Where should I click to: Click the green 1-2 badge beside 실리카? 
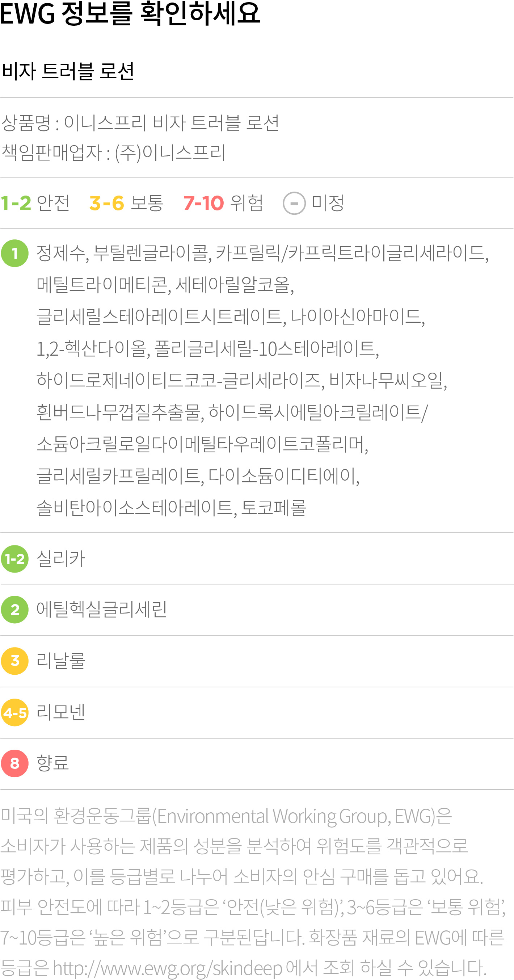[15, 559]
